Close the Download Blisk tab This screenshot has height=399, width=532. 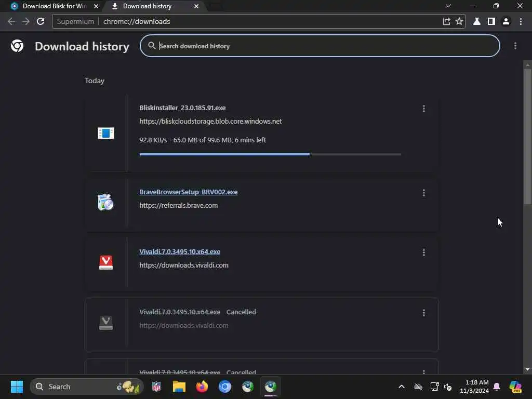coord(96,6)
